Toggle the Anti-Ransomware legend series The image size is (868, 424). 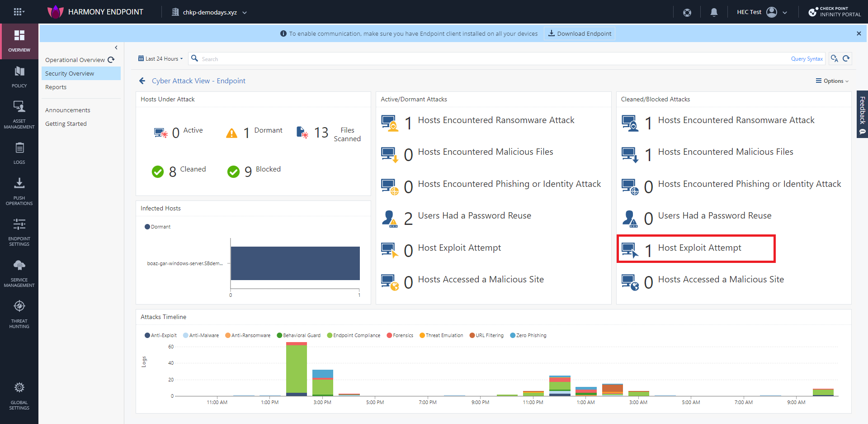coord(248,335)
